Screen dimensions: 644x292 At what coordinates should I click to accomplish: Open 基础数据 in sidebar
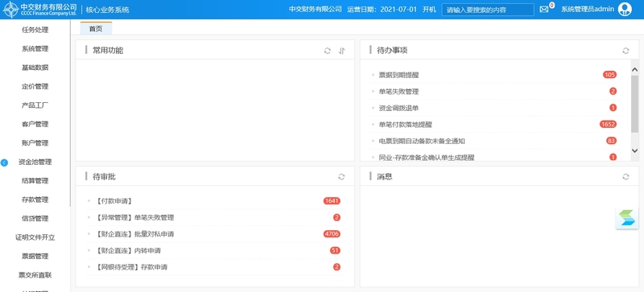click(35, 68)
